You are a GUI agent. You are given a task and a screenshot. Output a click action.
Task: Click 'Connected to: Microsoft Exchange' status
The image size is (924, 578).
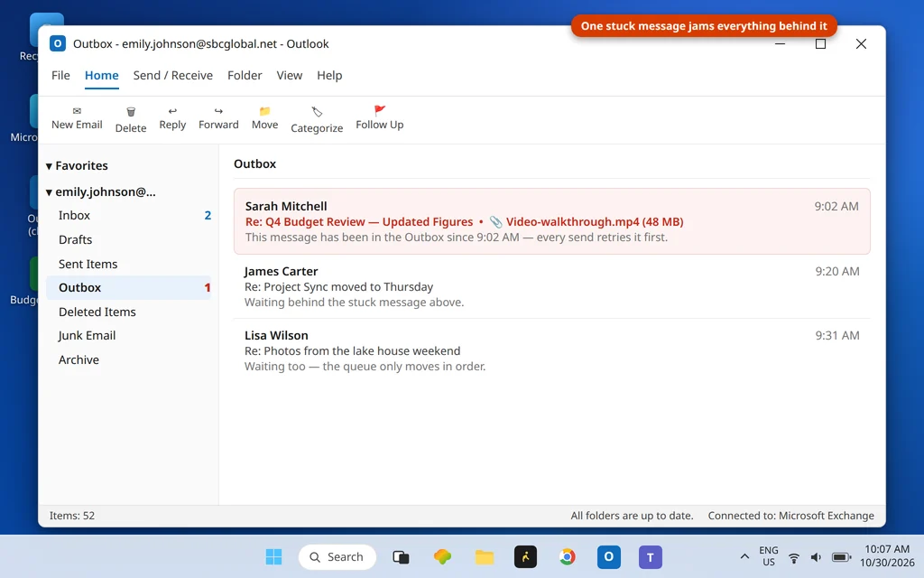pos(790,516)
